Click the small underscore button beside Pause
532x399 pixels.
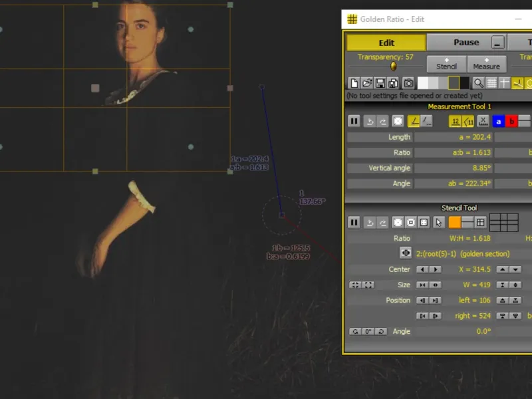tap(497, 43)
